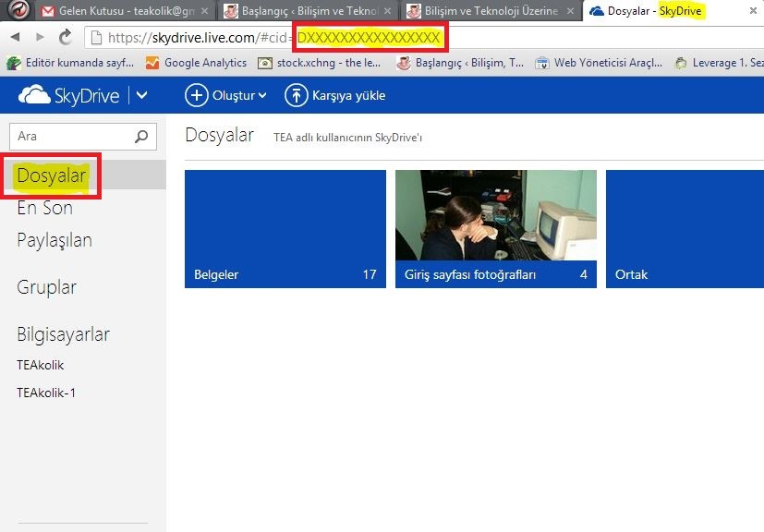764x532 pixels.
Task: Reload the page with refresh icon
Action: pyautogui.click(x=65, y=37)
